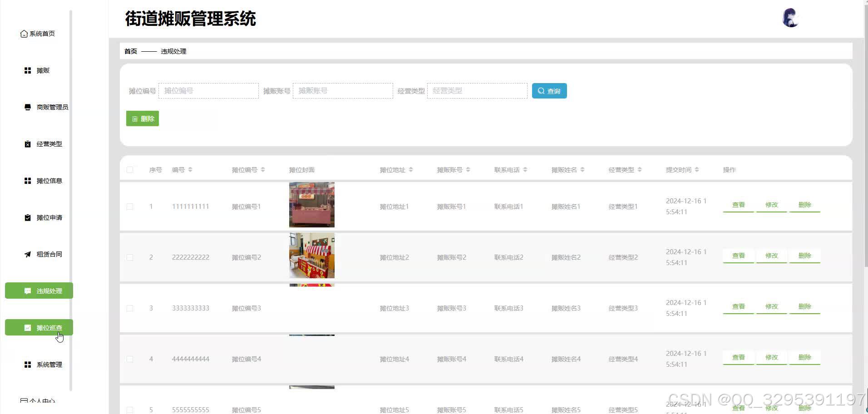Click the 摊贩账号 input field
The height and width of the screenshot is (414, 868).
[342, 90]
